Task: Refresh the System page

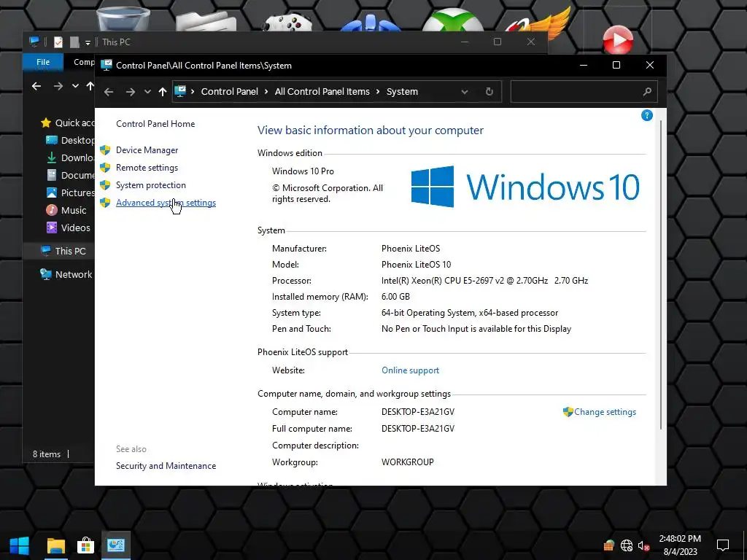Action: point(489,92)
